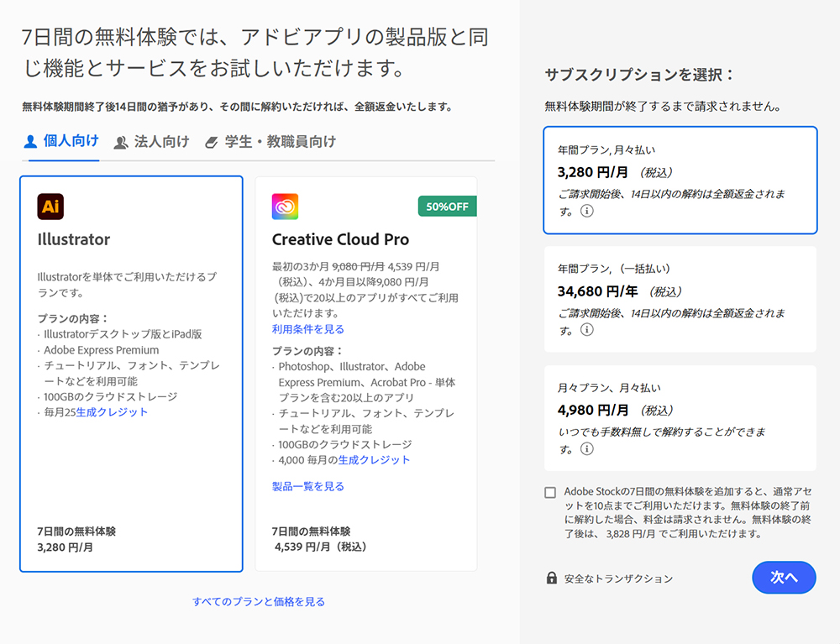Open the info icon under 年間プラン（一括払い）

pyautogui.click(x=588, y=331)
